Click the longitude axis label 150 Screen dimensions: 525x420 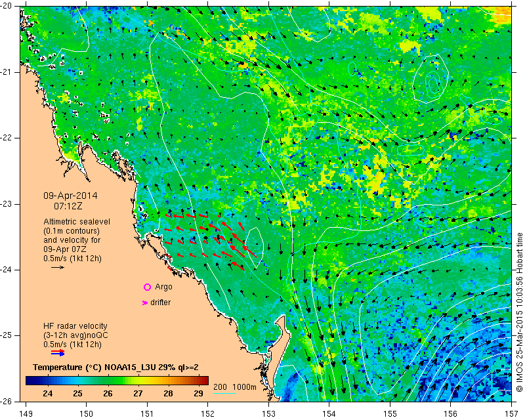(x=86, y=414)
